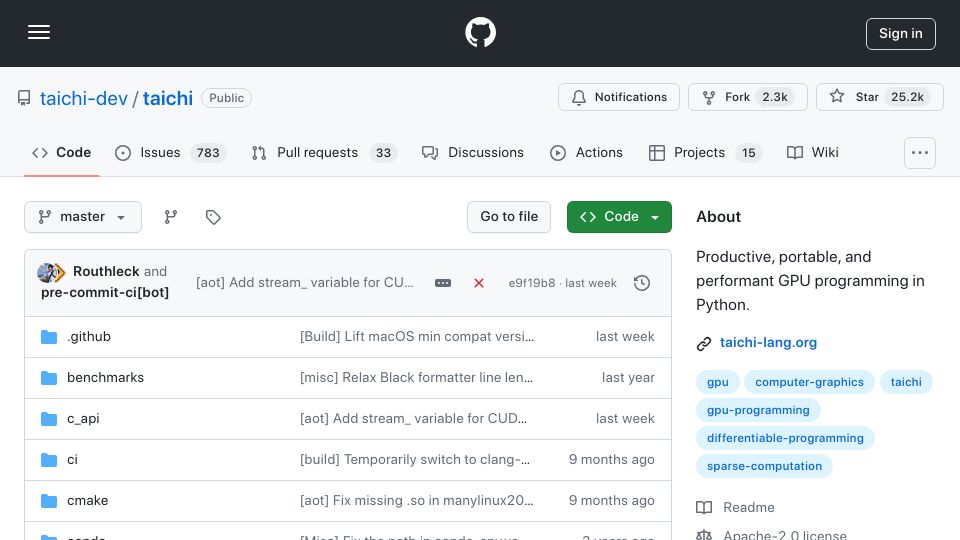Click folder icon next to cmake

coord(49,501)
